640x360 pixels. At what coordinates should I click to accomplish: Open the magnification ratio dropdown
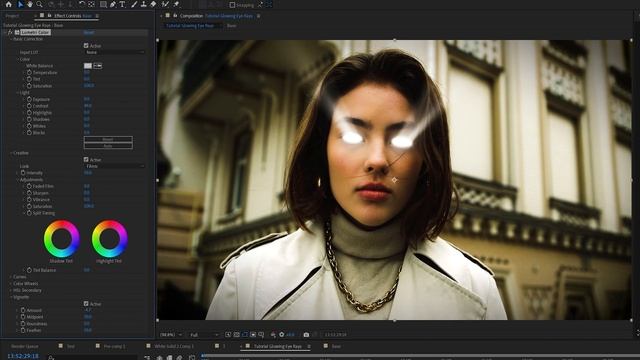[x=171, y=335]
